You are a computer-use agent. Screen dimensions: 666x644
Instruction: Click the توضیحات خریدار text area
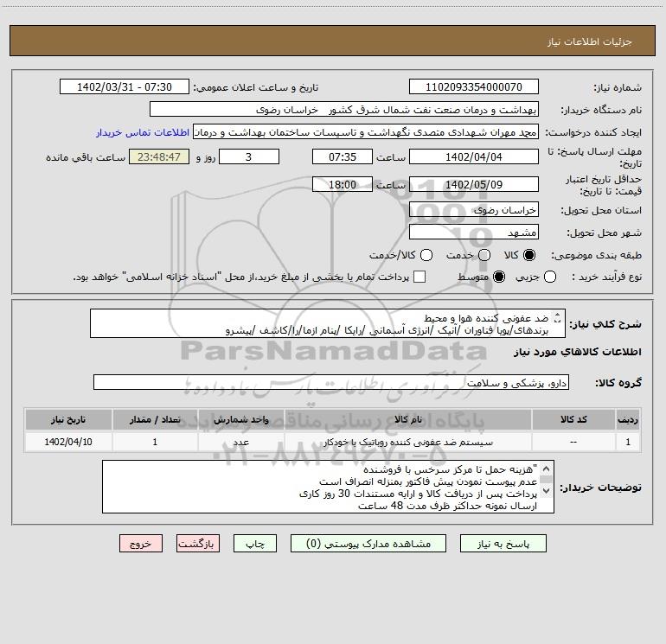[x=328, y=487]
